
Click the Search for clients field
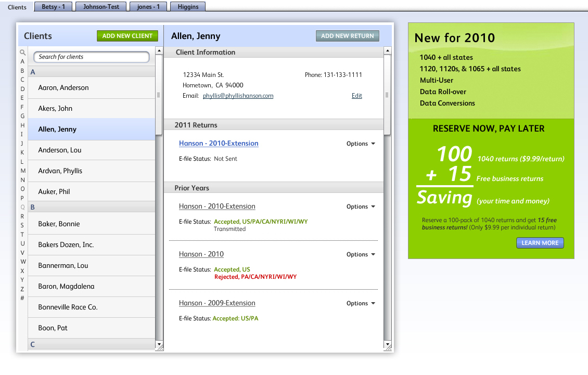click(92, 57)
